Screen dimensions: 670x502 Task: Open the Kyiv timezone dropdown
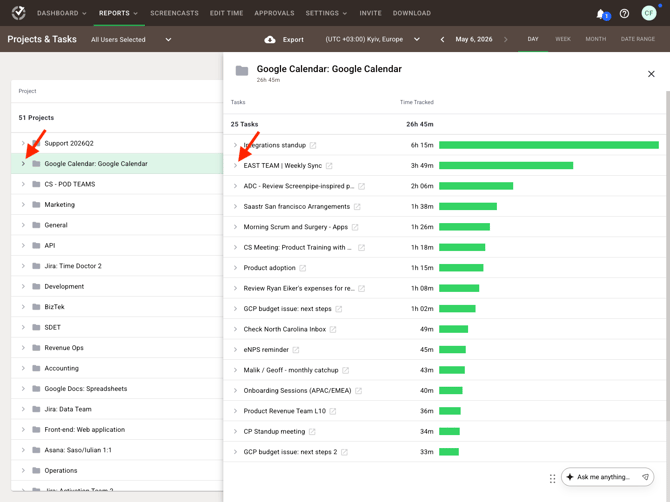372,39
